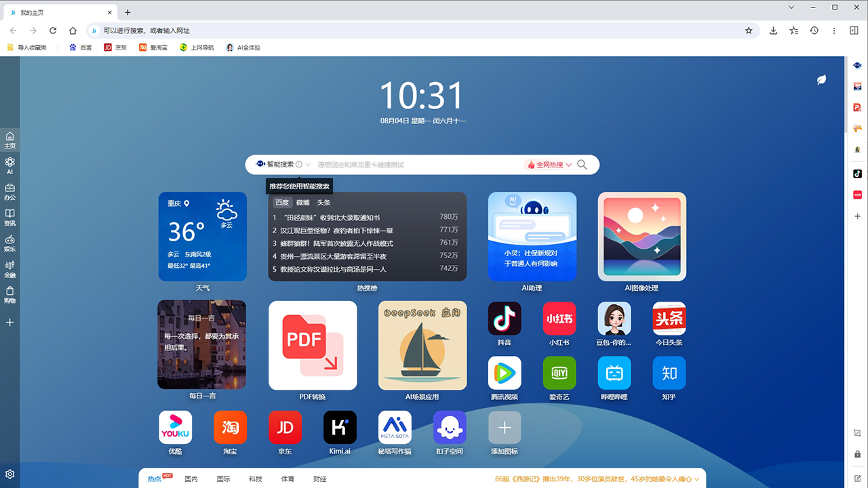Click the magnifier search icon

coord(583,165)
